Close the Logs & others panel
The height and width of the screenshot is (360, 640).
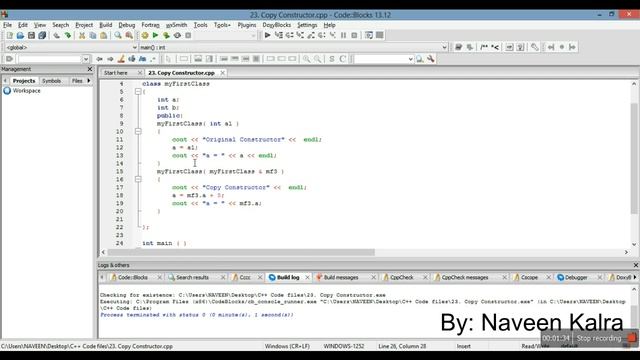click(636, 265)
